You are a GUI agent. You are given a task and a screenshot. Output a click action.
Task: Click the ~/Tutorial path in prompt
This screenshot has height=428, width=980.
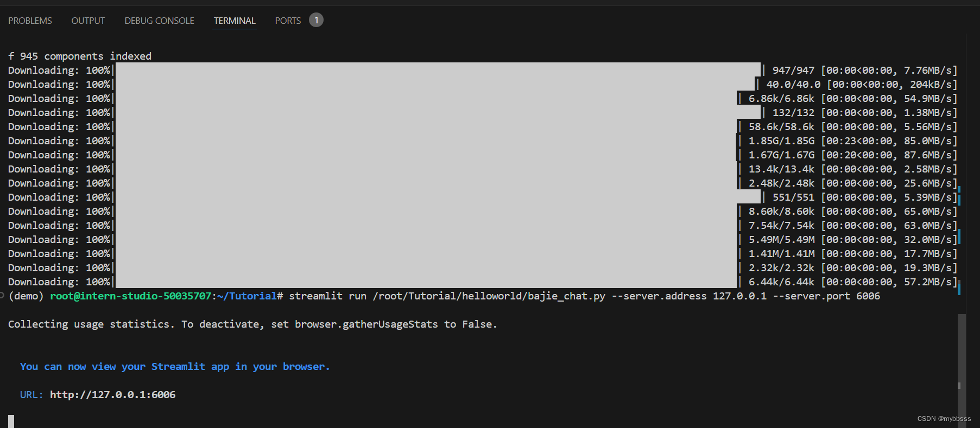[246, 296]
